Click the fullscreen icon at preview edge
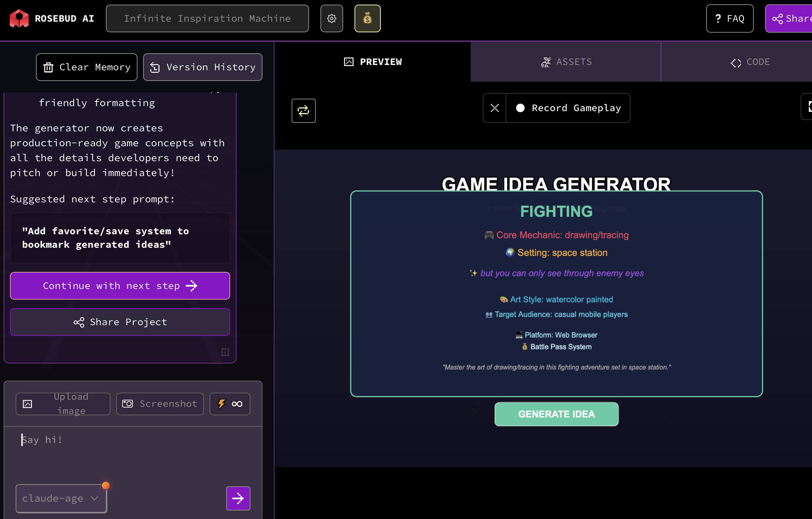The height and width of the screenshot is (519, 812). tap(808, 106)
